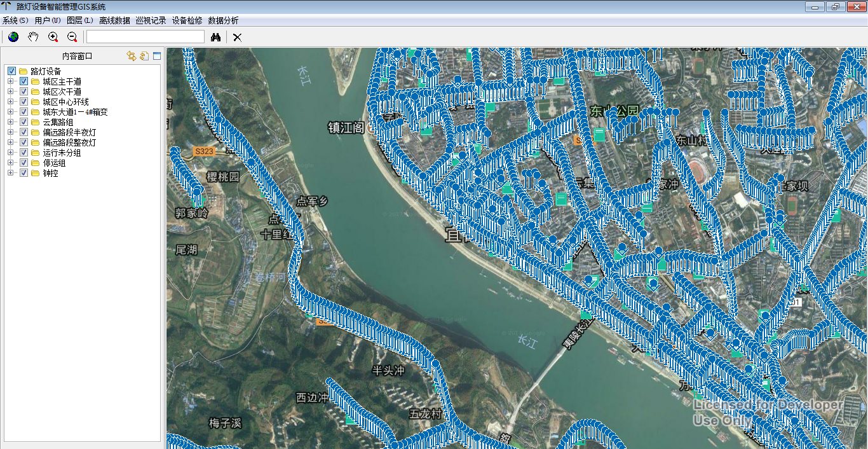The width and height of the screenshot is (868, 449).
Task: Expand the 钟控 tree node
Action: (x=10, y=173)
